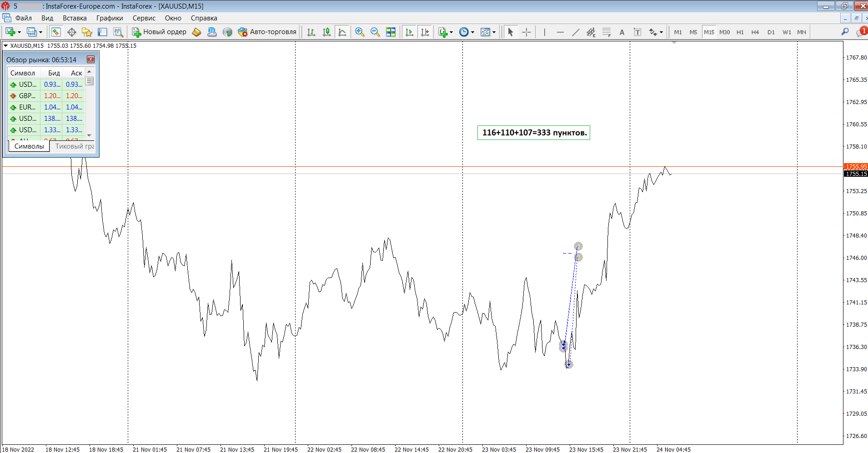Switch to candlestick chart display
This screenshot has width=868, height=453.
click(x=326, y=32)
